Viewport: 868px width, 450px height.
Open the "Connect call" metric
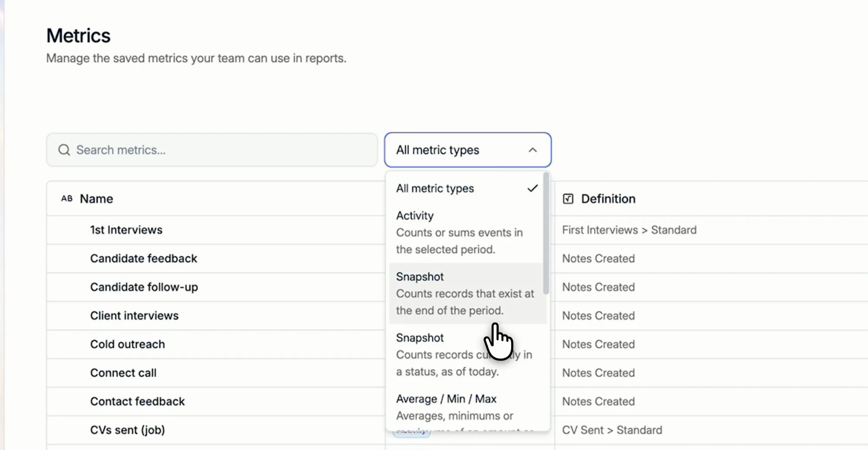coord(123,373)
